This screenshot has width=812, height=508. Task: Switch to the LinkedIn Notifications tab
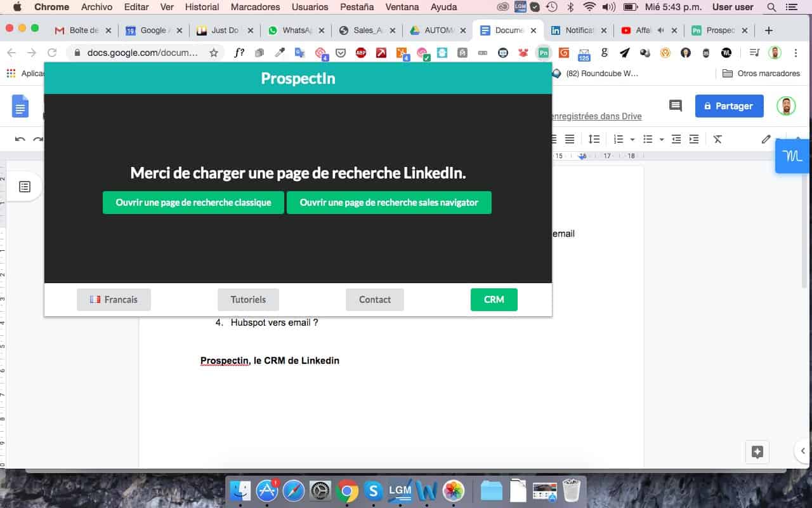tap(579, 30)
